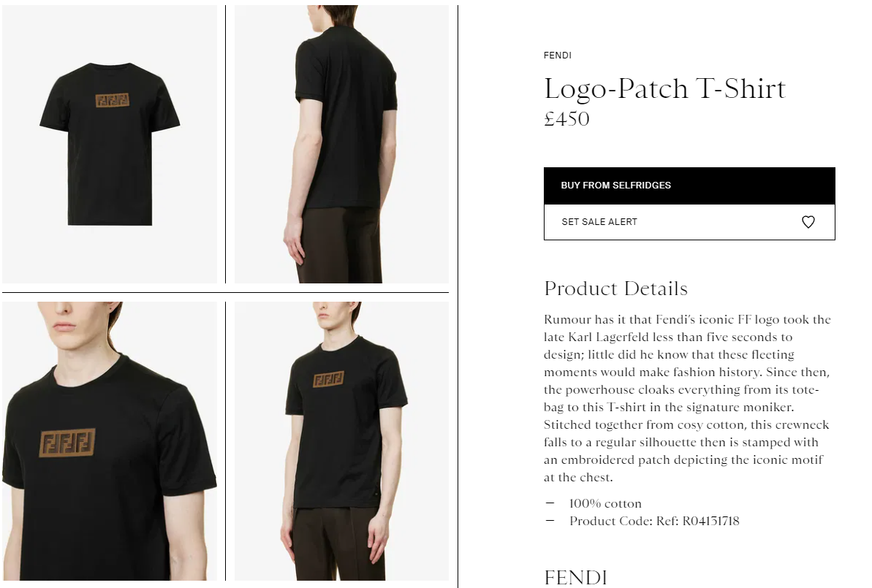
Task: View the model back-view photo
Action: click(341, 144)
